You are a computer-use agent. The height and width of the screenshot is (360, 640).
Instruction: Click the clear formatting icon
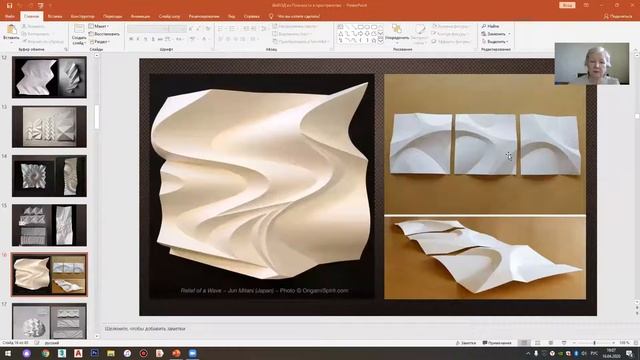point(208,29)
